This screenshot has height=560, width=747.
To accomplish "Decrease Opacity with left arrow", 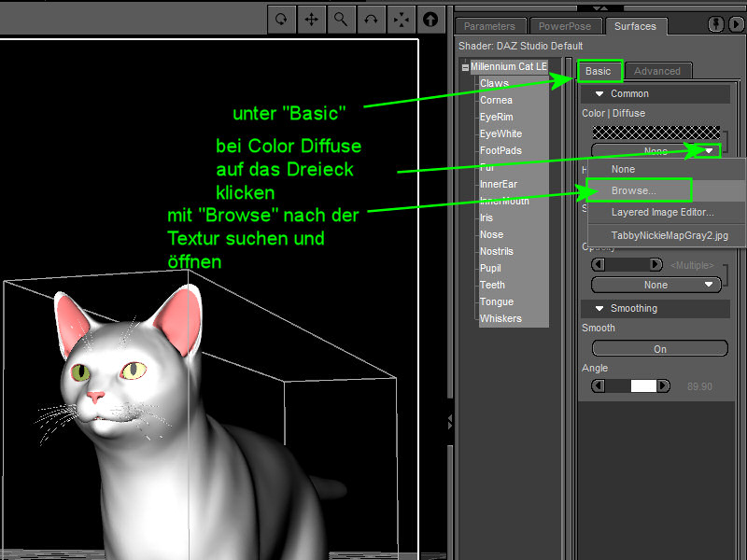I will (x=599, y=264).
